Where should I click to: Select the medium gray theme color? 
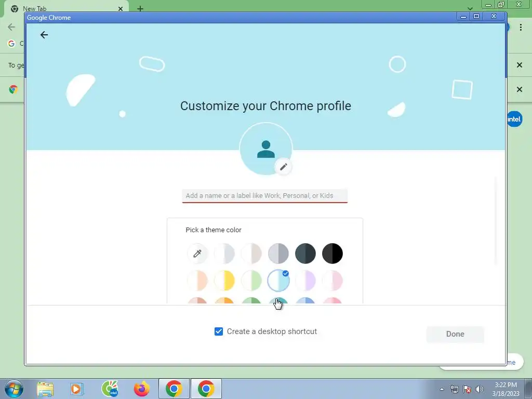pyautogui.click(x=278, y=254)
